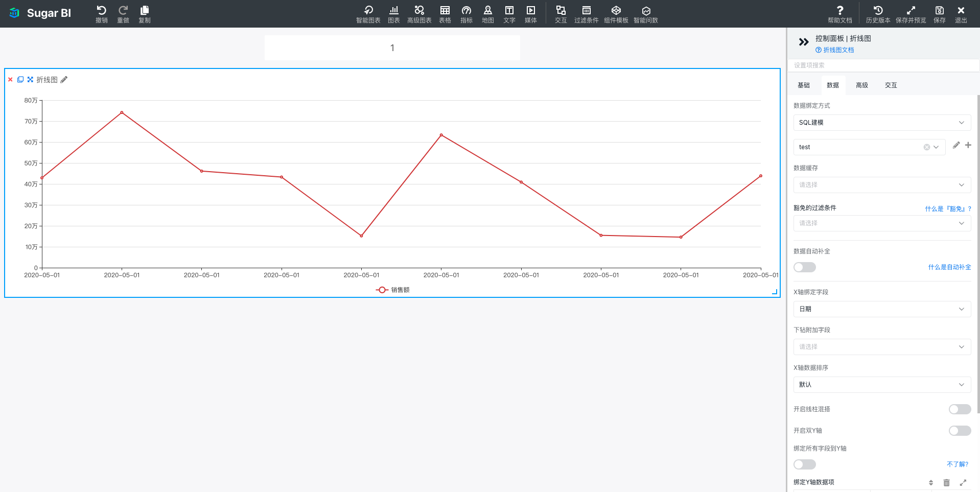Enable 开启线柱混搭 switch
Screen dimensions: 980x492
[960, 409]
